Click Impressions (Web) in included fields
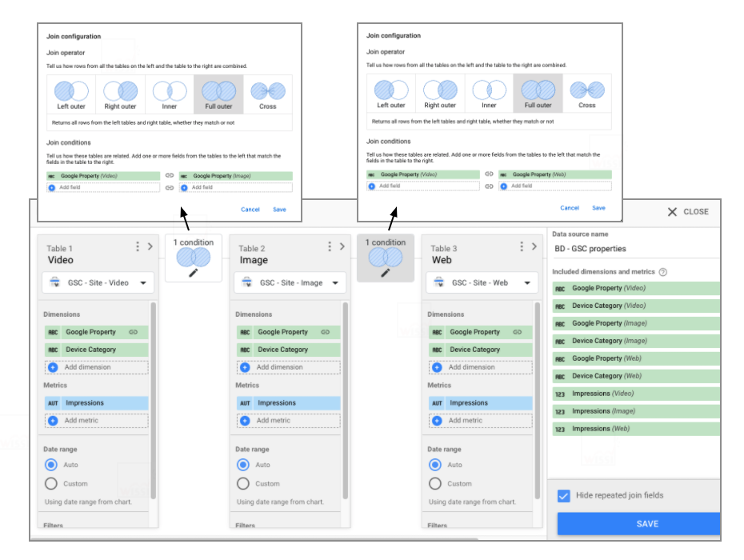Screen dimensions: 744x560 (636, 429)
